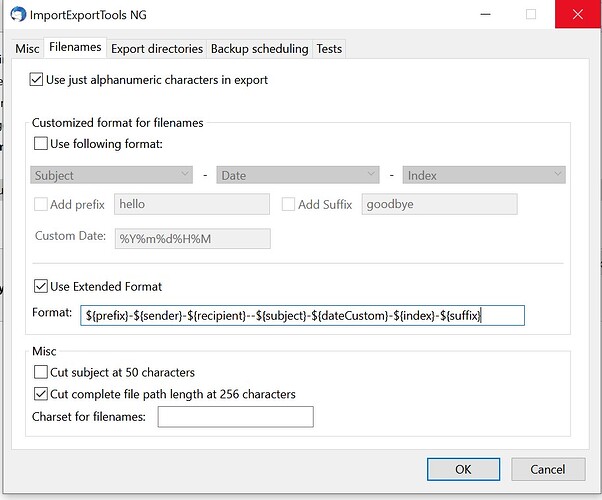
Task: Tick the Add Suffix checkbox
Action: [288, 204]
